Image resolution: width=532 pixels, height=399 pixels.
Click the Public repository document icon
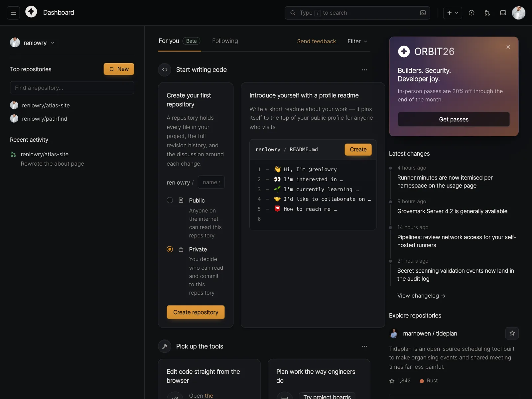181,200
